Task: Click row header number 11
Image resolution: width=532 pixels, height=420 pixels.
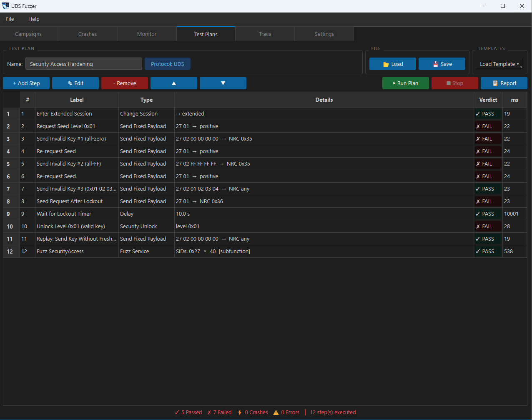Action: (12, 239)
